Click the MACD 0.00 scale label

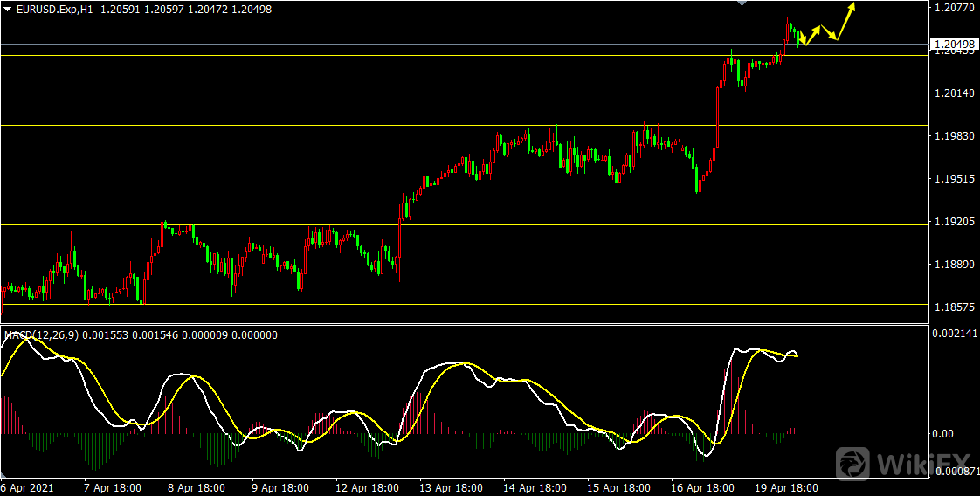point(942,433)
